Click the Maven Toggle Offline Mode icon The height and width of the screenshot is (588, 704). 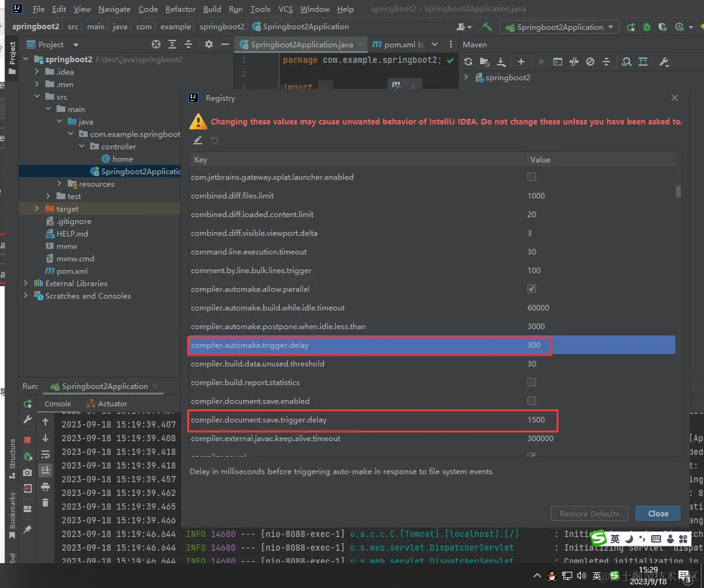coord(574,62)
